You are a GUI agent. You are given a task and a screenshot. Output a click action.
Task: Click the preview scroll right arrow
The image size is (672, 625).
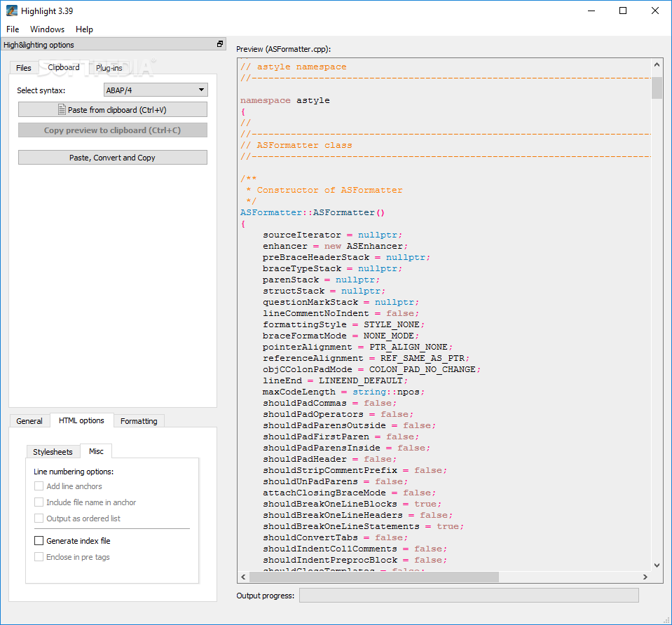point(645,577)
